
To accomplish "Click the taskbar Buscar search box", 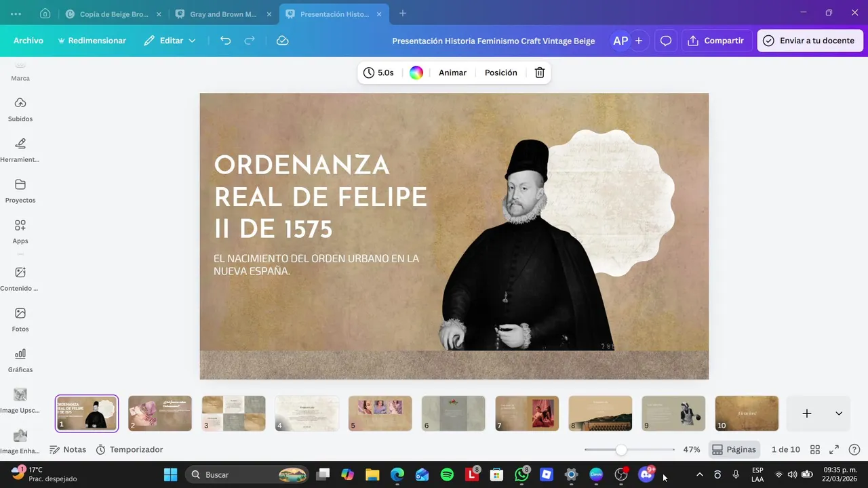I will (248, 474).
